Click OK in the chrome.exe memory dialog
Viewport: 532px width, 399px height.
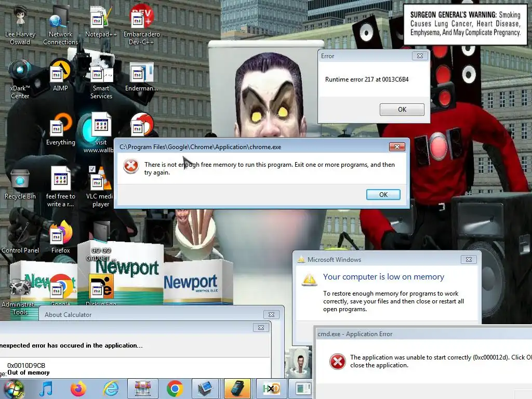click(x=383, y=194)
